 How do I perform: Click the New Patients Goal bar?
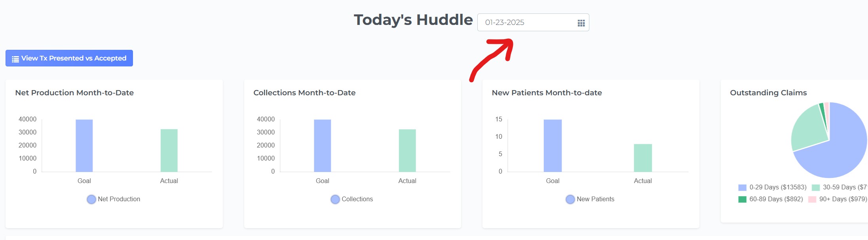[553, 146]
